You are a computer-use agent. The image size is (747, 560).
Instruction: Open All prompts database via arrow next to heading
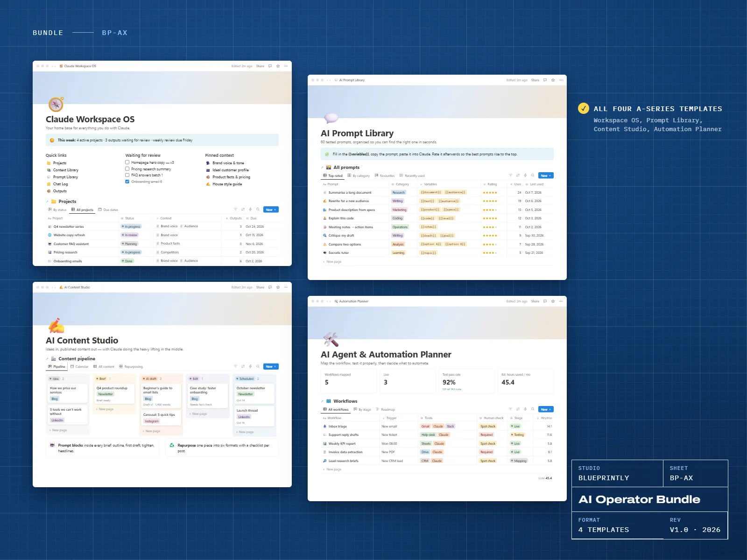click(x=322, y=168)
